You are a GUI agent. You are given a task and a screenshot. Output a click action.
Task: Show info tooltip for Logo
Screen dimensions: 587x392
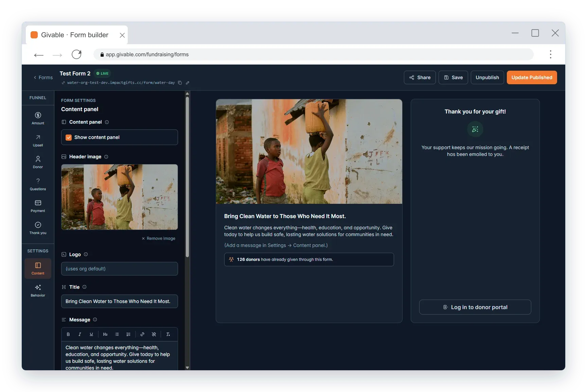coord(86,254)
